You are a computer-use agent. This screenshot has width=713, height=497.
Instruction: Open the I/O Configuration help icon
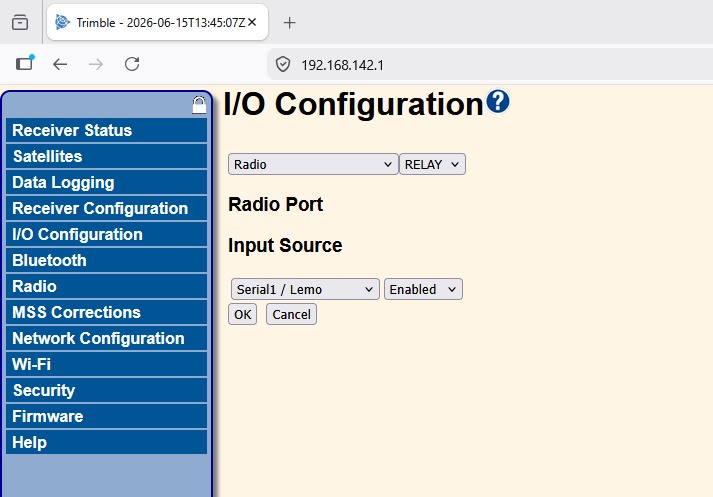click(x=498, y=101)
